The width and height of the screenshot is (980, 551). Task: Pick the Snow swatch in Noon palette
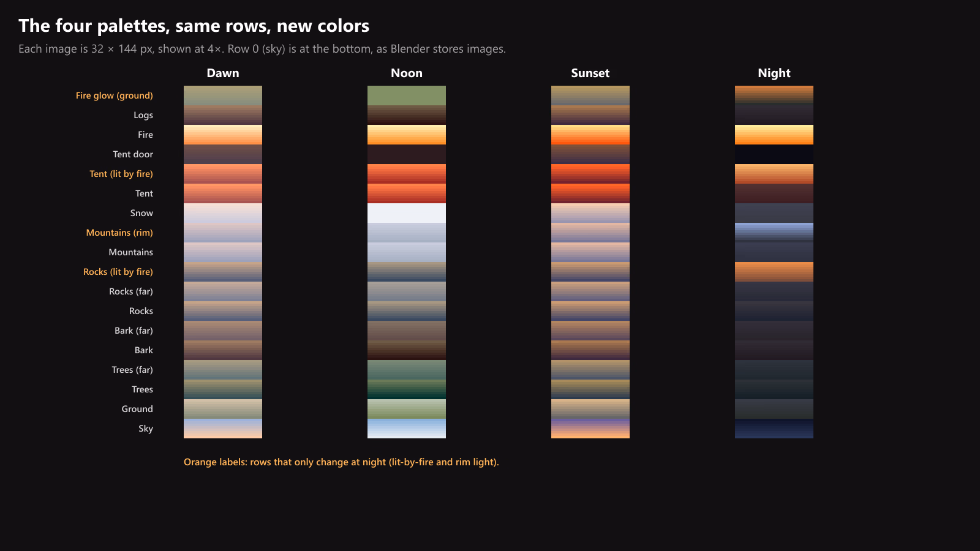click(407, 213)
